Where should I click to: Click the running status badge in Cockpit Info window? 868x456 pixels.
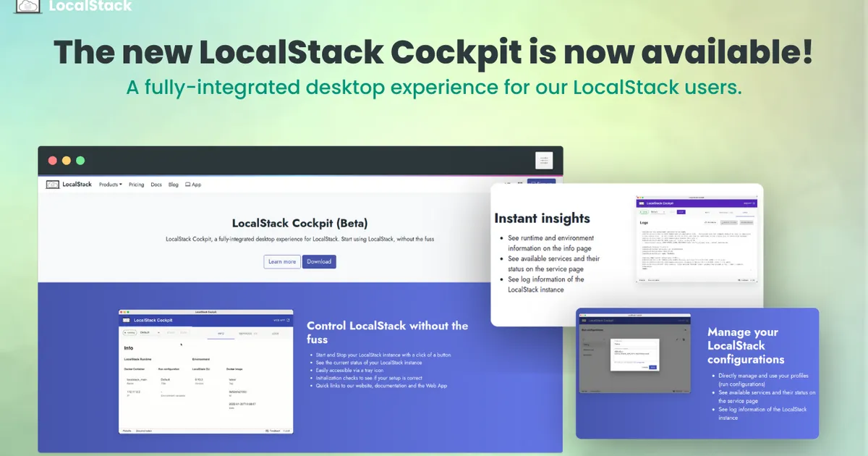click(129, 333)
